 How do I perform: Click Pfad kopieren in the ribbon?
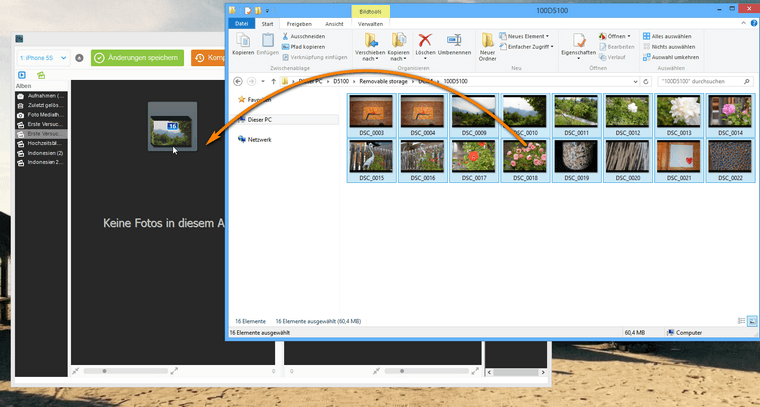(x=303, y=47)
